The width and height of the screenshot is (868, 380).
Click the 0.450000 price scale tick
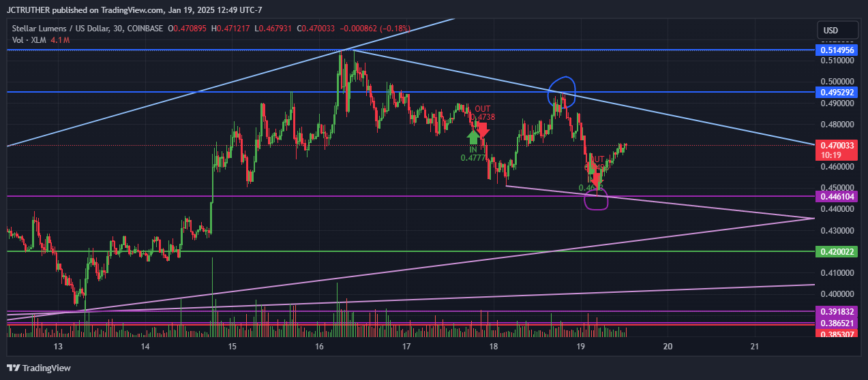[837, 188]
